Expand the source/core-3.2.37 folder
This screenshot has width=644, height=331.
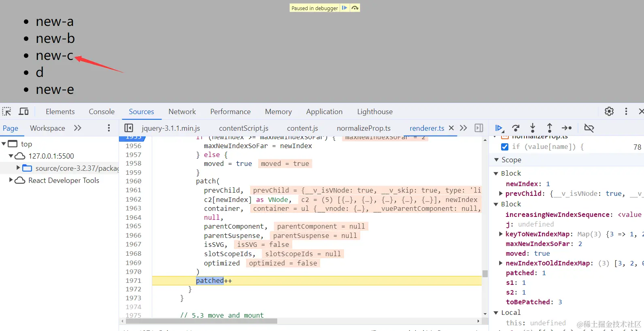click(x=18, y=168)
